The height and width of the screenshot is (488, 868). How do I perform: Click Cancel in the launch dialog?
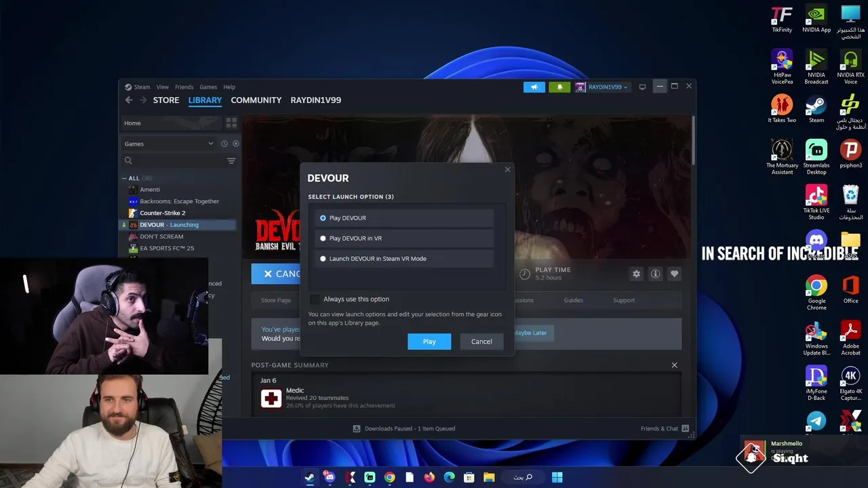pyautogui.click(x=481, y=342)
